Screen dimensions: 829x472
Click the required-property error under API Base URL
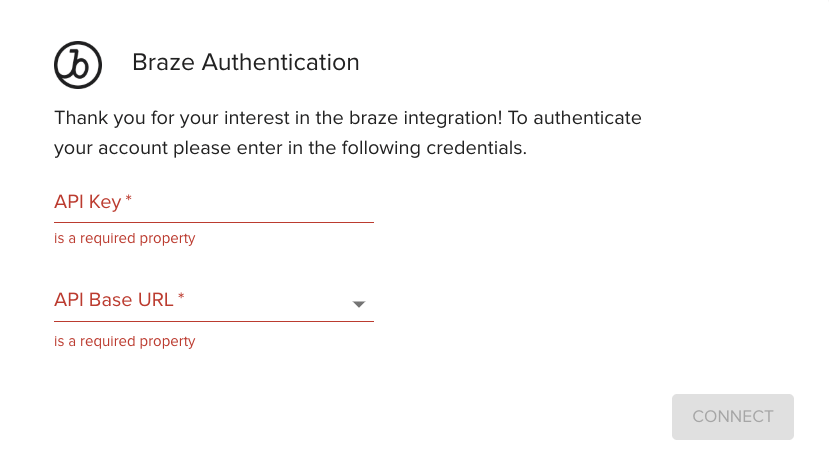click(x=124, y=342)
